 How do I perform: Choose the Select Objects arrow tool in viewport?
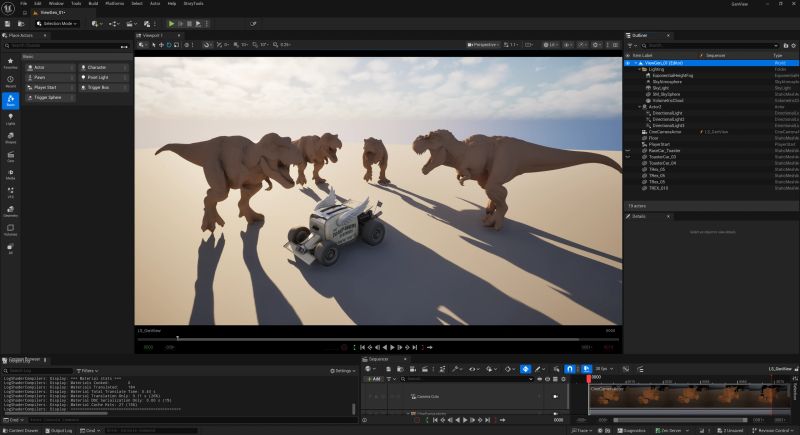(x=154, y=45)
